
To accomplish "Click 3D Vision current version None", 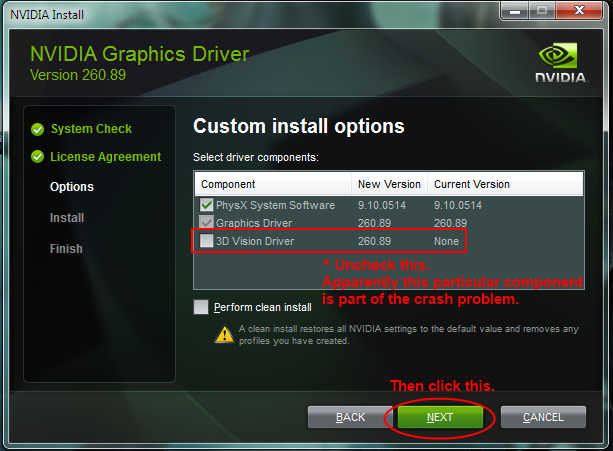I will tap(446, 241).
